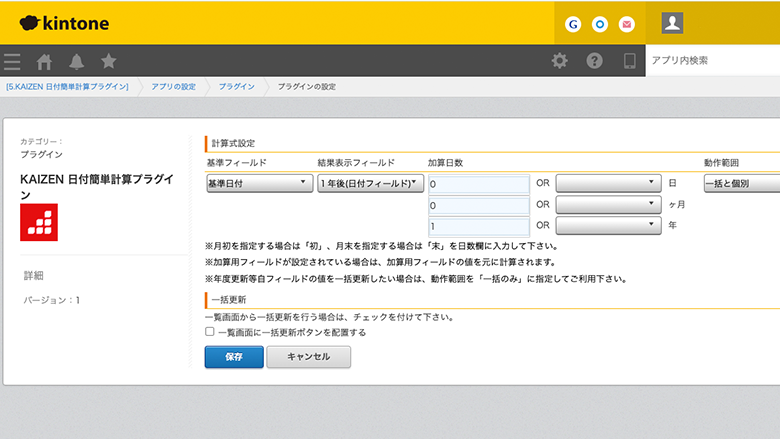Open notifications bell

point(76,61)
